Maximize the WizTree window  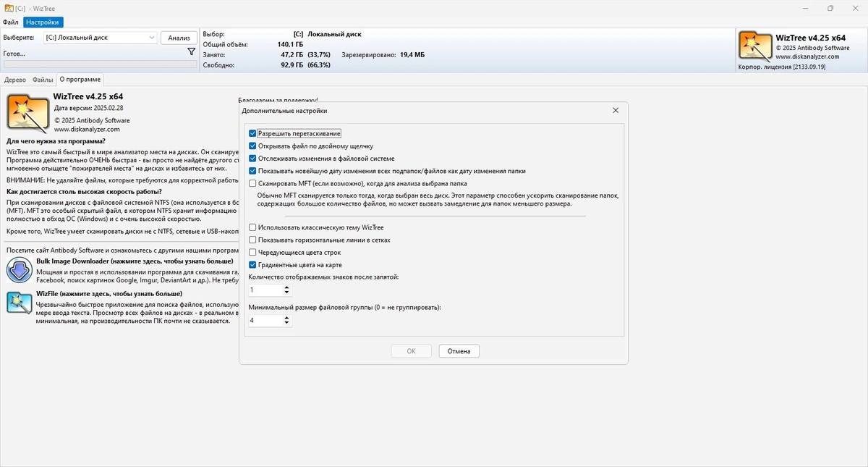point(830,8)
